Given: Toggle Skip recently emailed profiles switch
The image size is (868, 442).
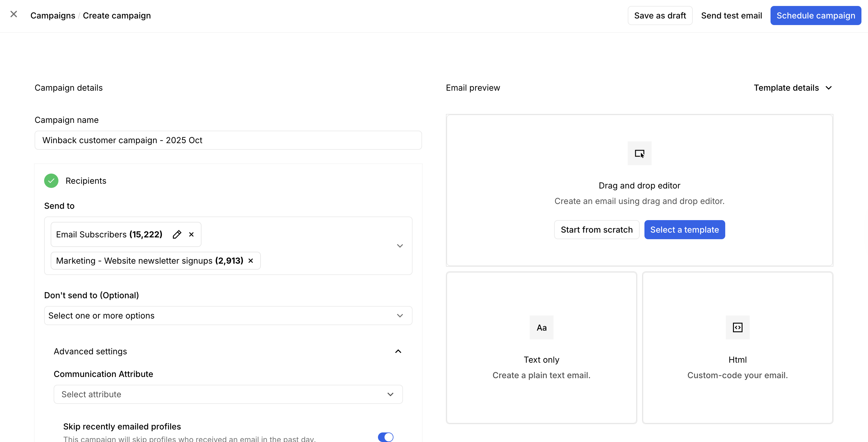Looking at the screenshot, I should click(x=385, y=437).
